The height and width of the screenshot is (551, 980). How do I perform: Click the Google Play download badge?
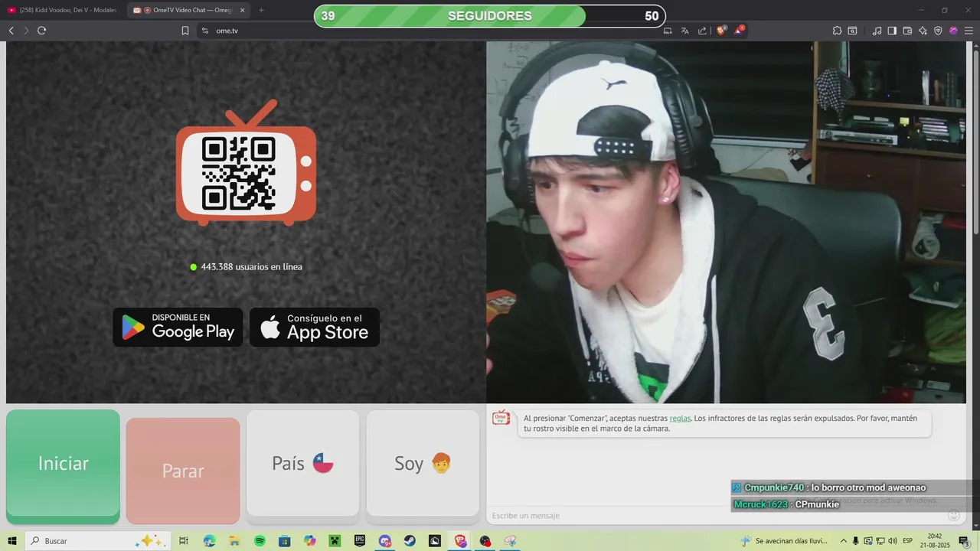coord(178,328)
